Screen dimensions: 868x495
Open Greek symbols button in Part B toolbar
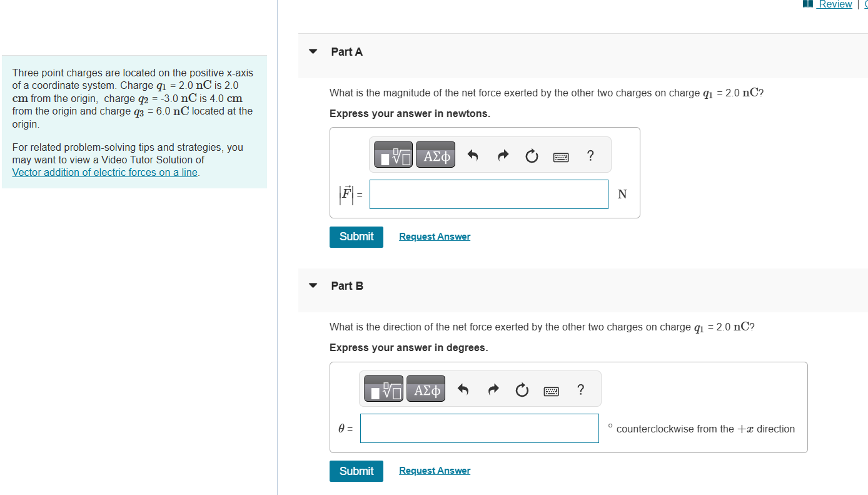(x=426, y=389)
